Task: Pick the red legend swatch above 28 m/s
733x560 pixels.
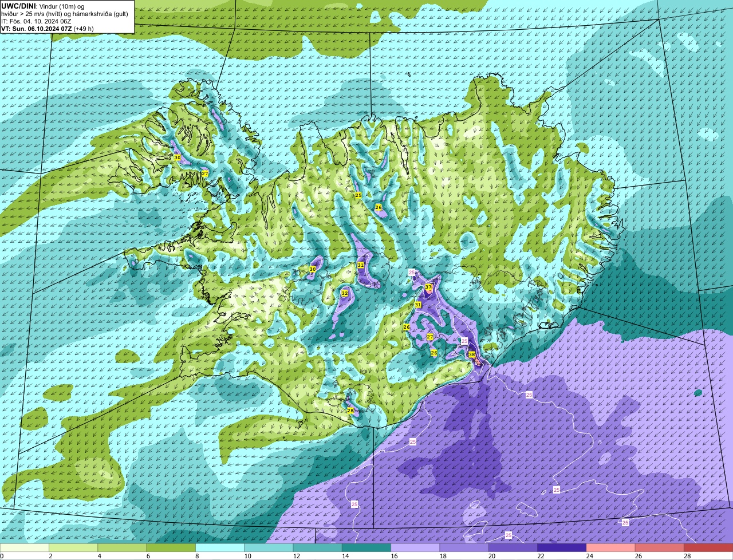Action: (708, 548)
